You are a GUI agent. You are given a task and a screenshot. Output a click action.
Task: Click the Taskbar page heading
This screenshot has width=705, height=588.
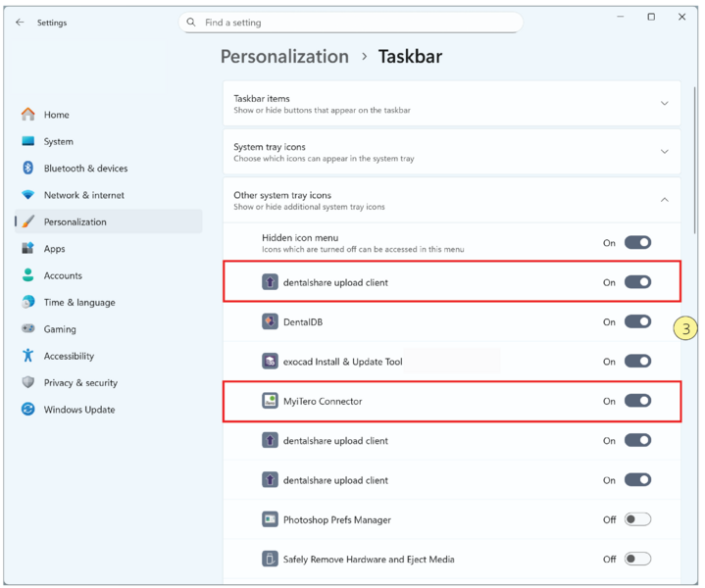coord(410,57)
